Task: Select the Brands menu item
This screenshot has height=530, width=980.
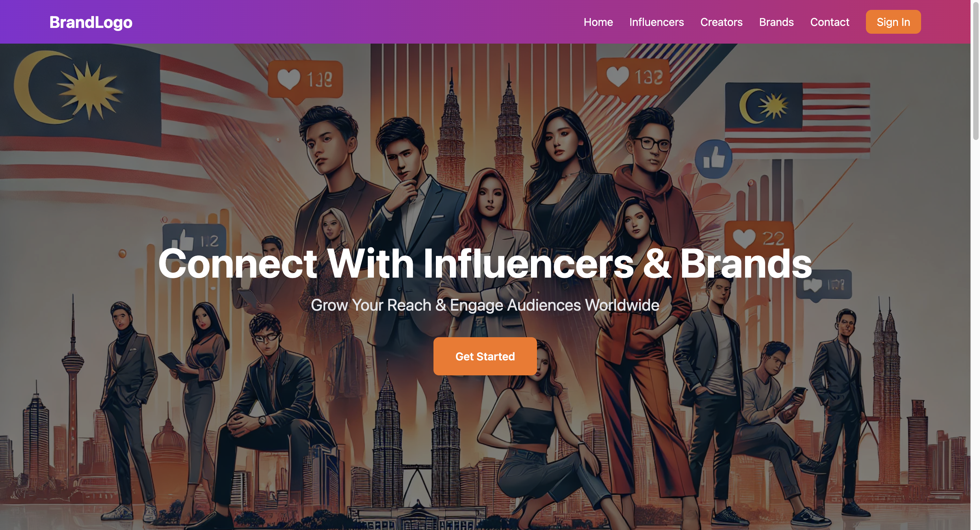Action: [776, 22]
